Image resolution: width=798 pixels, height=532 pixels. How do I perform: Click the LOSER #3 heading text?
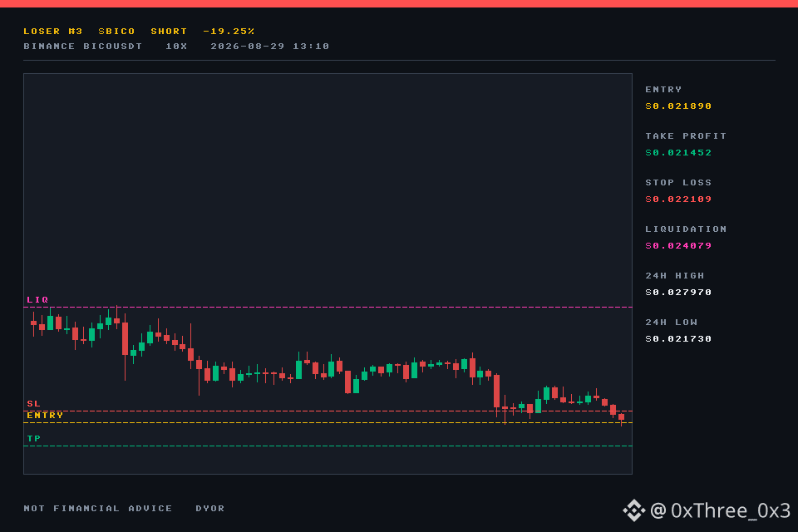point(53,31)
